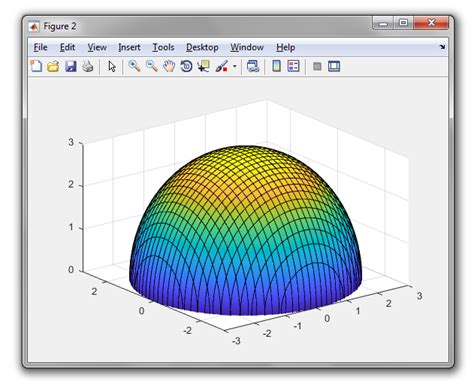Screen dimensions: 474x387
Task: Click the Link Plot toolbar icon
Action: tap(253, 66)
